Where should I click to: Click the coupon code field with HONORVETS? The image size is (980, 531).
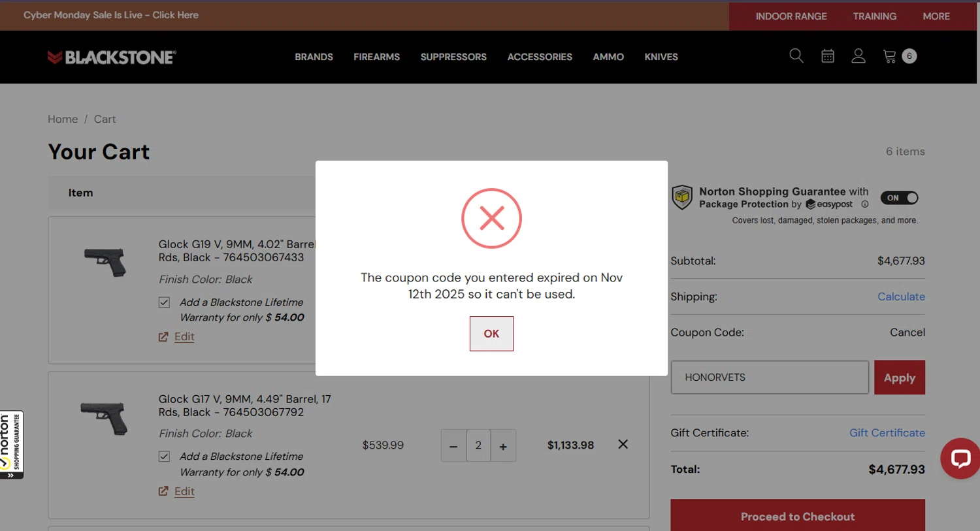tap(770, 378)
